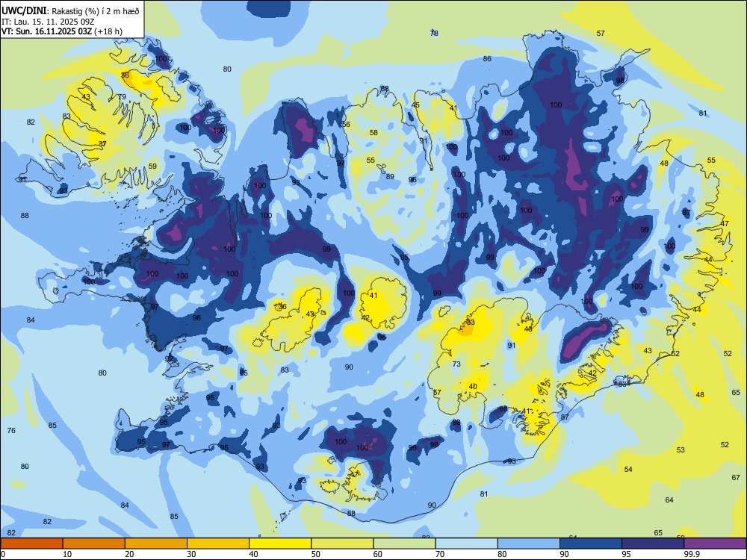Viewport: 747px width, 560px height.
Task: Click the '56' humidity value on the map
Action: click(346, 125)
